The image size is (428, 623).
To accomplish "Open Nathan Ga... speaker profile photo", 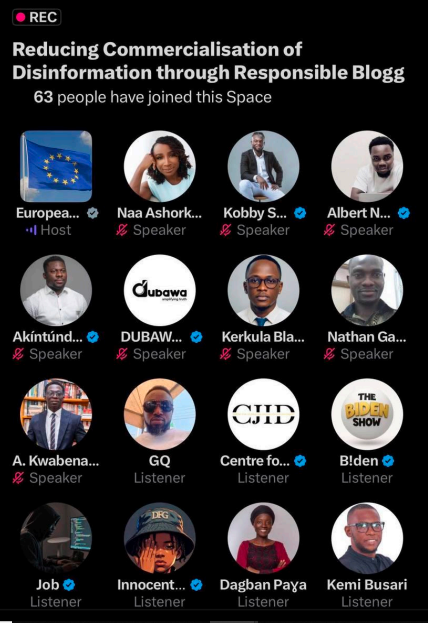I will point(367,290).
